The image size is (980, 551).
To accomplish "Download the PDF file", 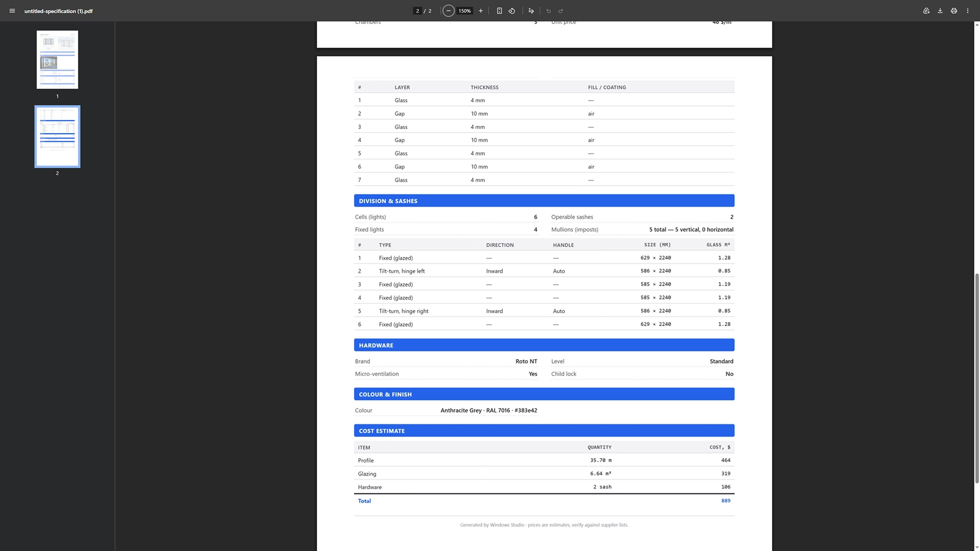I will pyautogui.click(x=940, y=11).
